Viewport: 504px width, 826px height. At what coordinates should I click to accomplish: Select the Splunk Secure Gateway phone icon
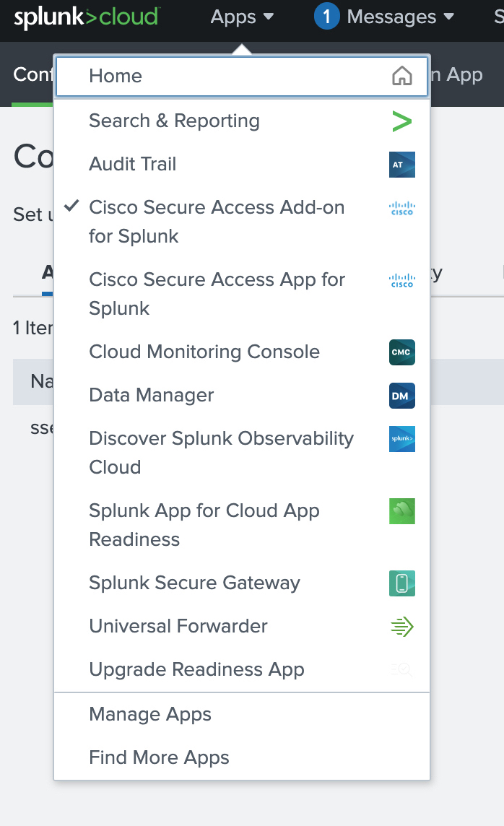[x=401, y=583]
